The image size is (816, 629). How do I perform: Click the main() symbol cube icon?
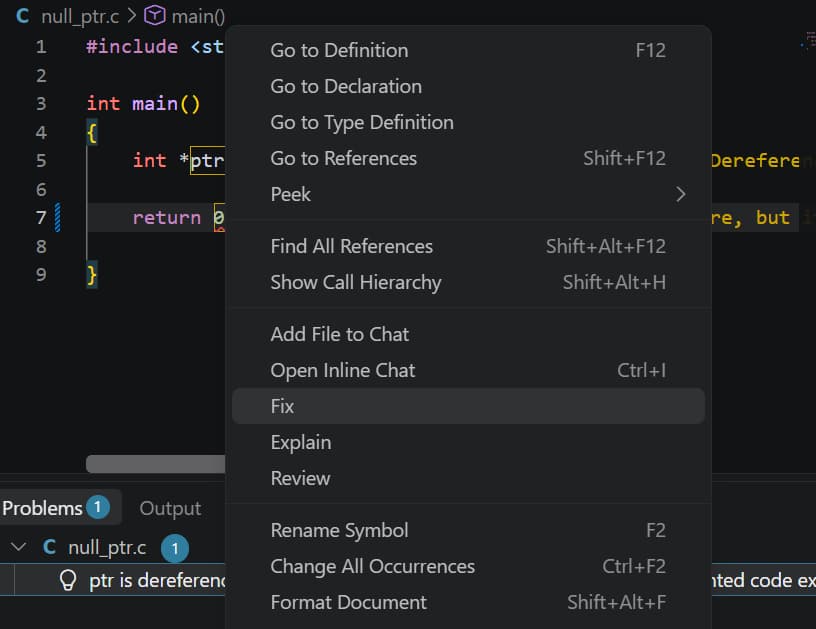click(155, 16)
